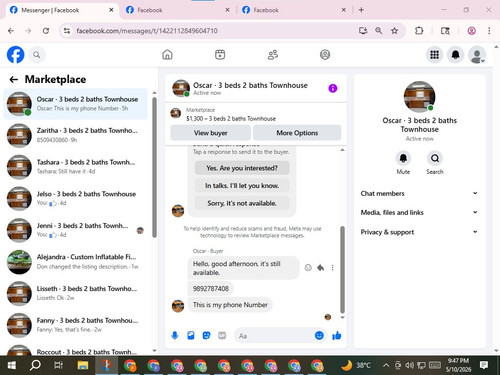Viewport: 500px width, 375px height.
Task: Select the Oscar conversation in the list
Action: [76, 104]
